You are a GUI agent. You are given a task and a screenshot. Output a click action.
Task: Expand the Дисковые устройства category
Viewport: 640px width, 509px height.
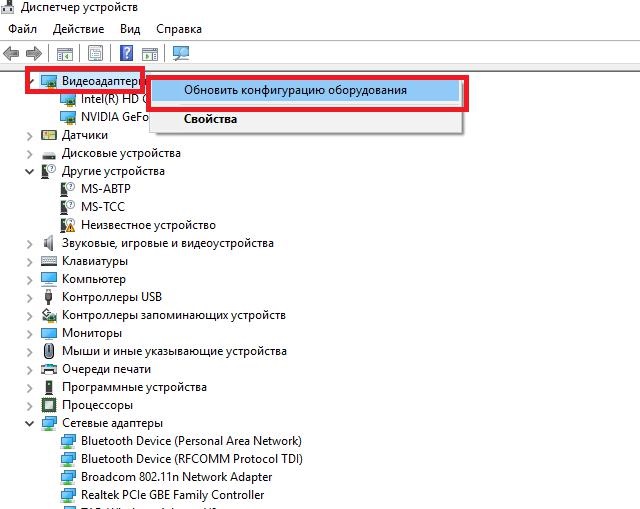coord(29,154)
